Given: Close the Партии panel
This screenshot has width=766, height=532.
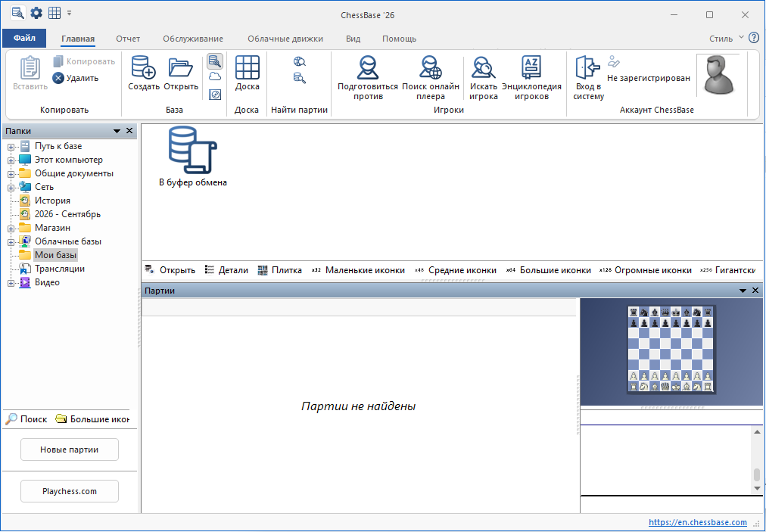Looking at the screenshot, I should tap(755, 290).
